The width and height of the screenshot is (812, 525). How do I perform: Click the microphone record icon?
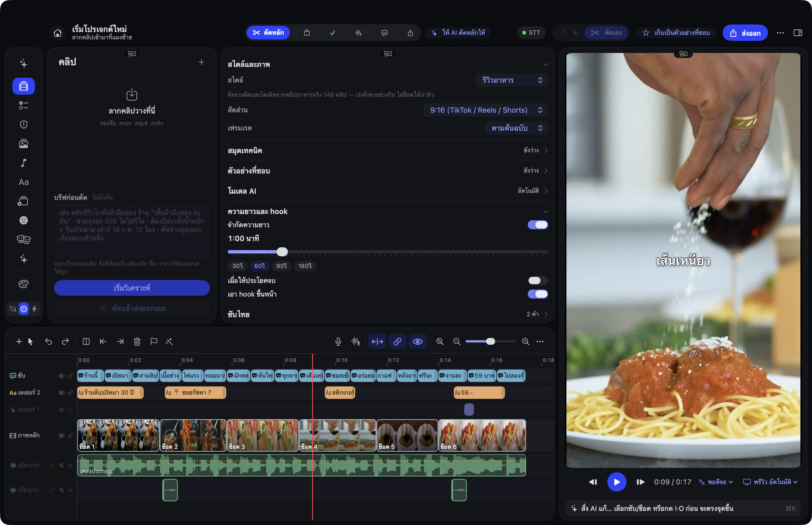click(338, 341)
